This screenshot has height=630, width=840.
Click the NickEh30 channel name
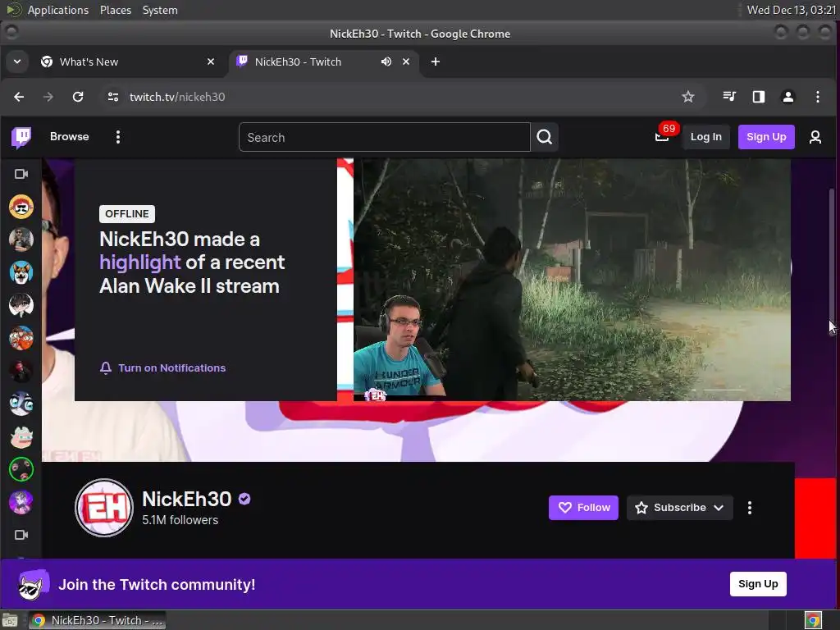[x=186, y=499]
